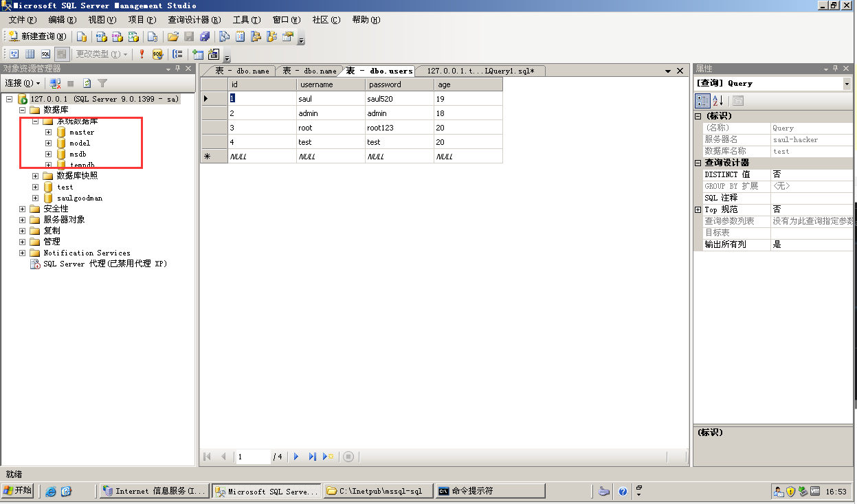This screenshot has width=857, height=504.
Task: Click the 开始 Start button
Action: 18,491
